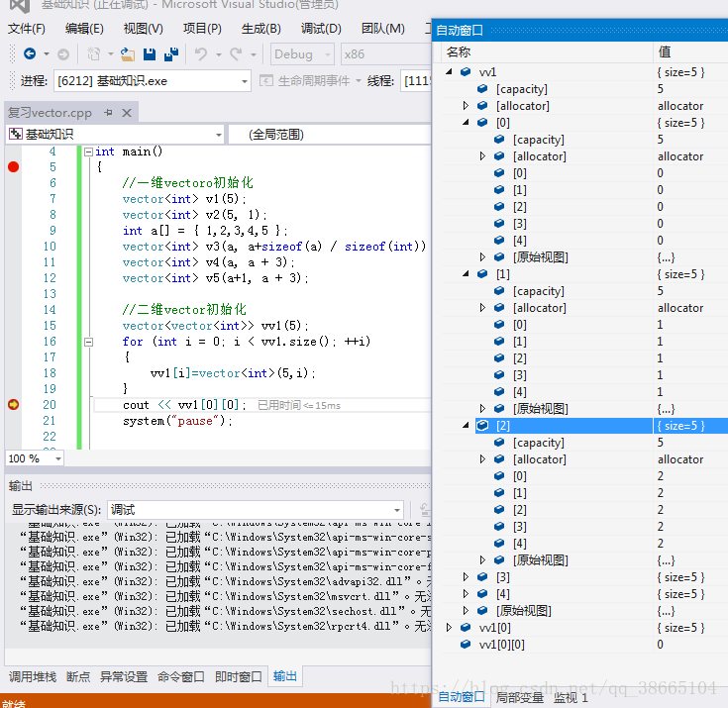Expand the vv1 top-level [allocator] node

coord(466,106)
